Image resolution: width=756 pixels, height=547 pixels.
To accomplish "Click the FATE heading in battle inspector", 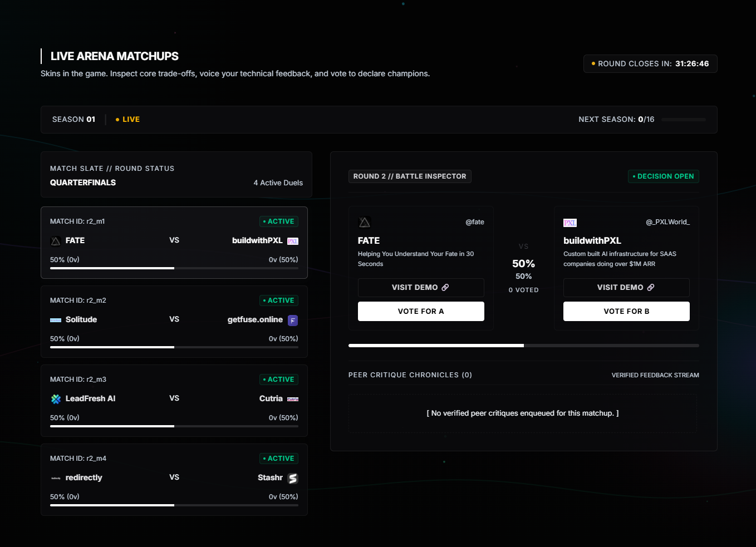I will pyautogui.click(x=369, y=240).
